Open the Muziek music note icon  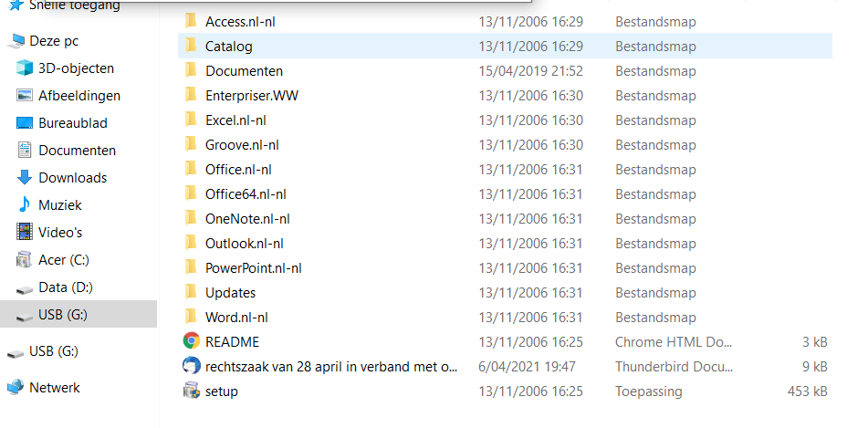pyautogui.click(x=25, y=204)
